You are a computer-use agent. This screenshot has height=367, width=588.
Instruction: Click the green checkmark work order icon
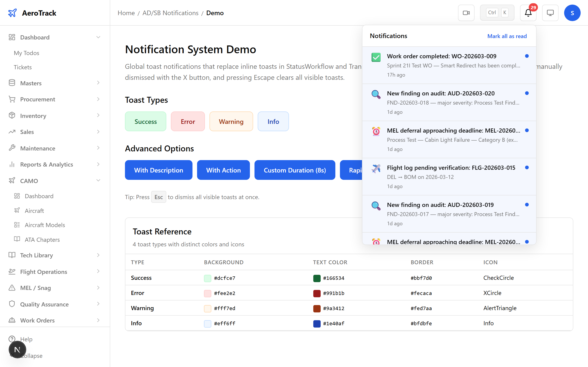376,57
